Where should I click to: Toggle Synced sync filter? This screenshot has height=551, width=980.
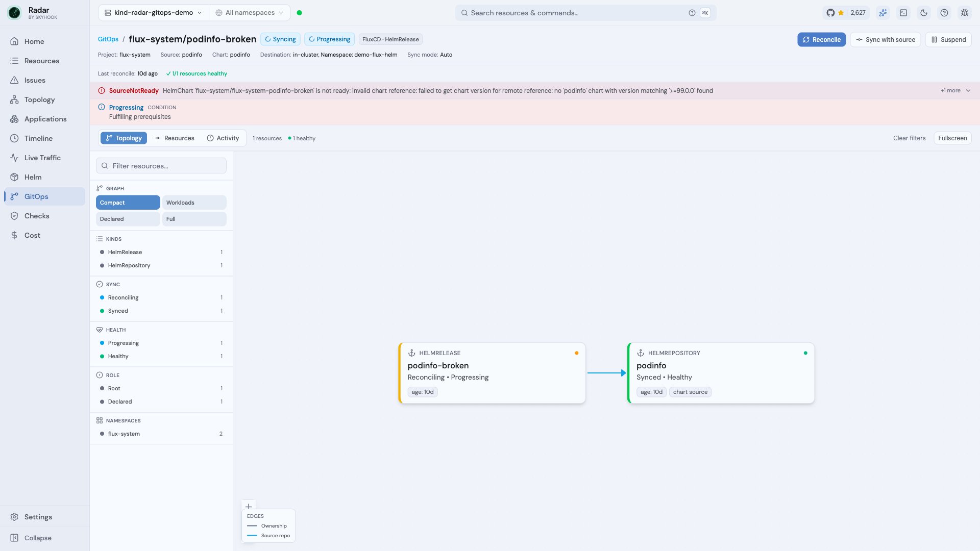click(x=161, y=311)
